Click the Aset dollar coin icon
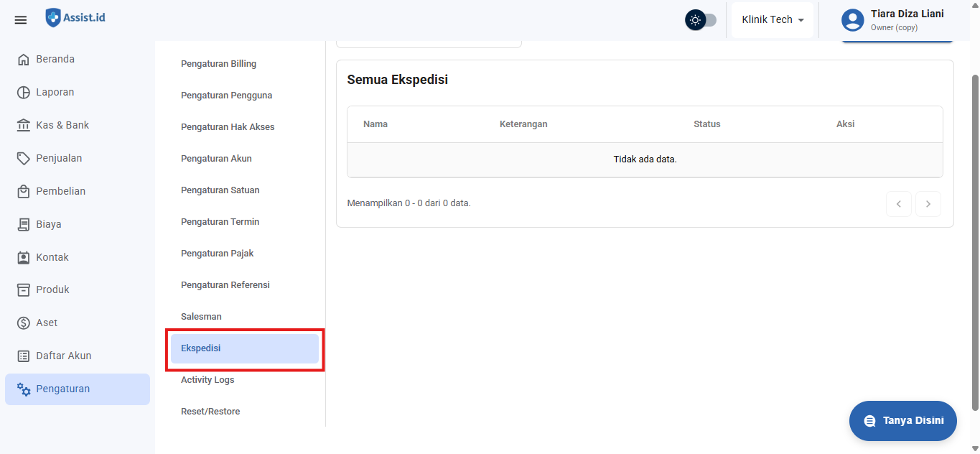This screenshot has height=454, width=980. 24,323
